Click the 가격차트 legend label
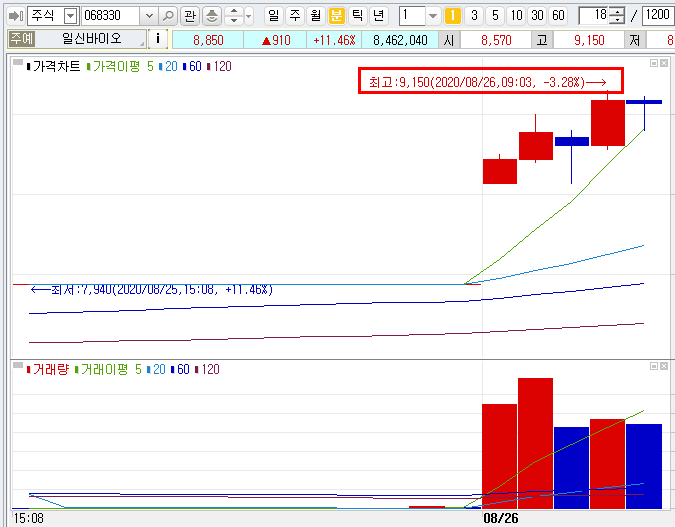Screen dimensions: 675x527 [x=53, y=66]
